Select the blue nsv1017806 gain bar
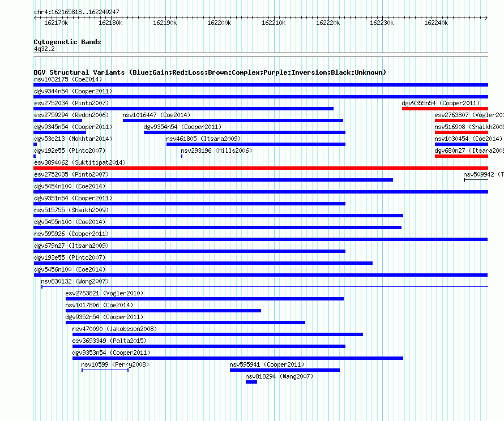Viewport: 504px width, 421px height. pos(163,311)
